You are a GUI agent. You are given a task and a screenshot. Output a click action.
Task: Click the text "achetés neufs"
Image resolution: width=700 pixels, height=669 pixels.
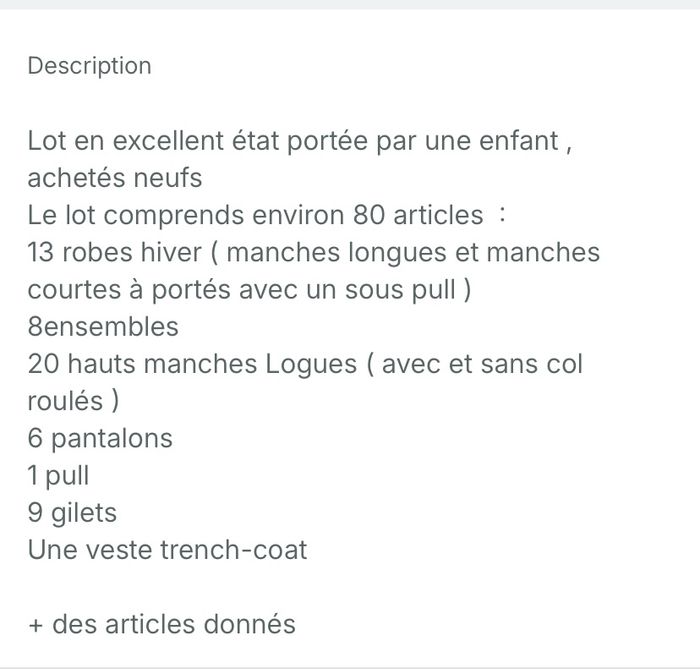(114, 178)
